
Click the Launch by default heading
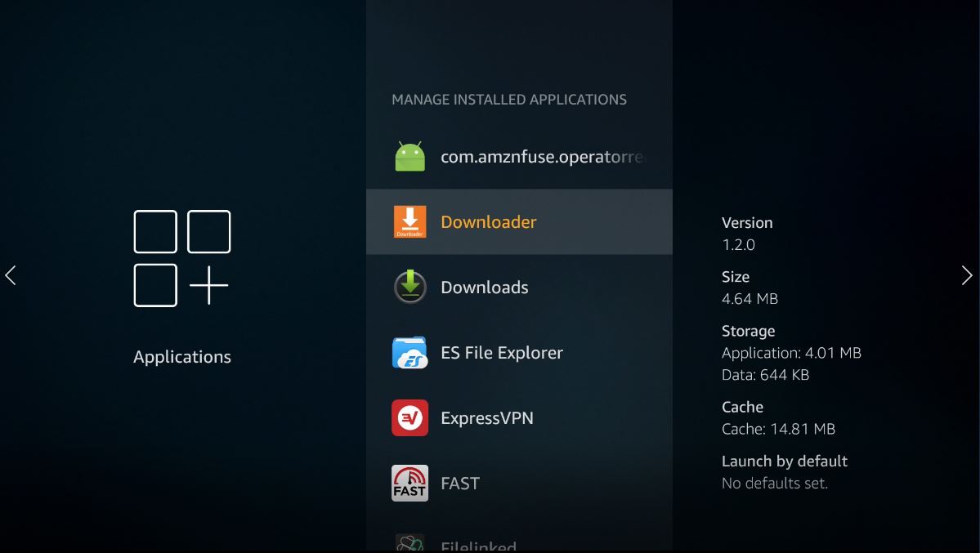pos(785,462)
